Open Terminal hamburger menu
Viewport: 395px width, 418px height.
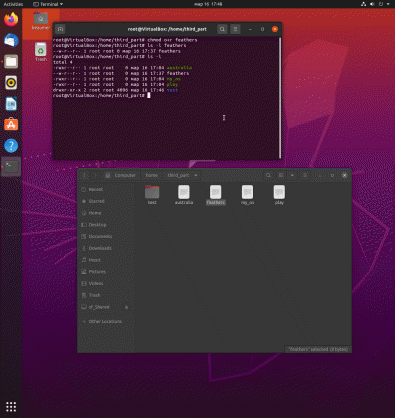235,29
